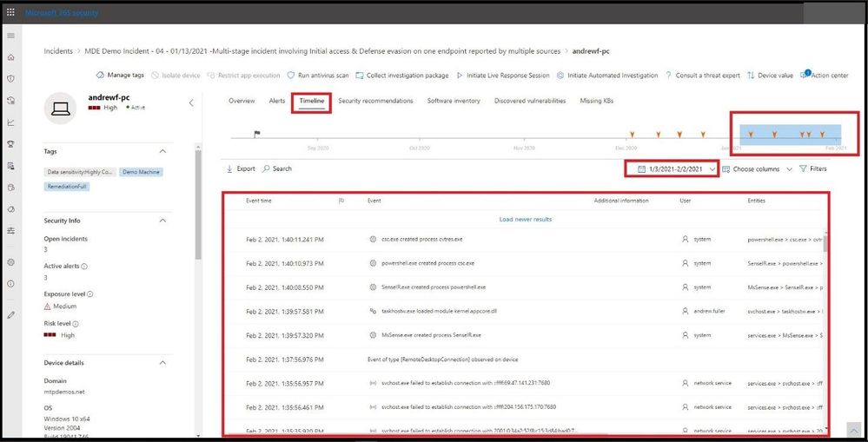
Task: Open the MDE Demo Incident breadcrumb link
Action: pos(322,51)
